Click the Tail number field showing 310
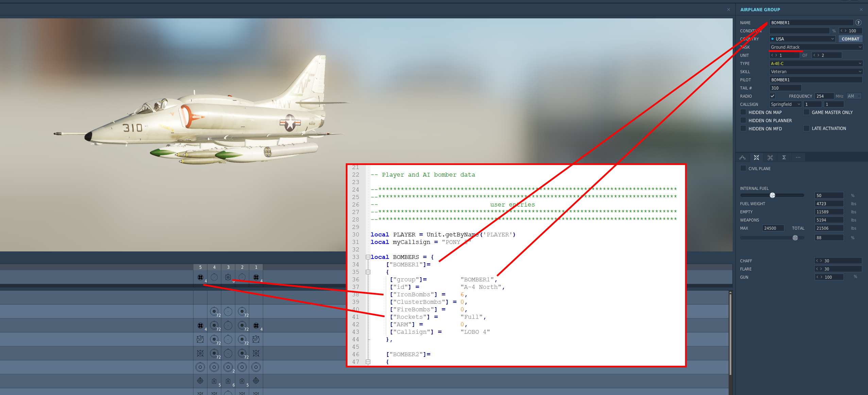868x395 pixels. pyautogui.click(x=785, y=88)
